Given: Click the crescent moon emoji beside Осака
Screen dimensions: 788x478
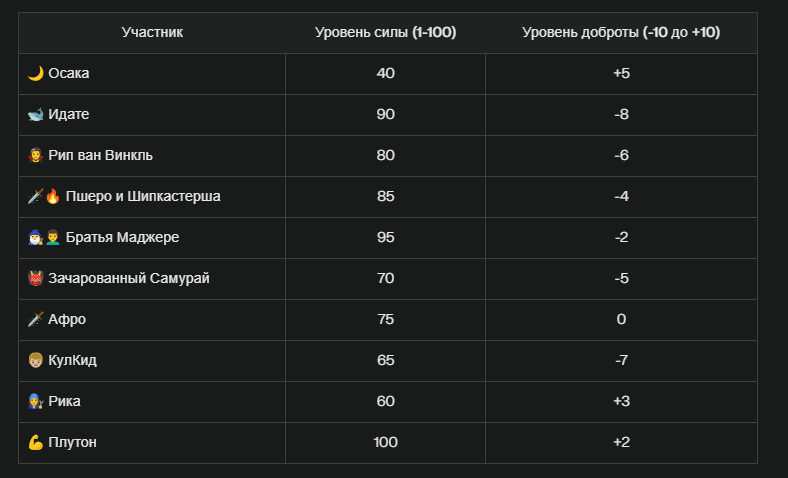Looking at the screenshot, I should click(36, 74).
